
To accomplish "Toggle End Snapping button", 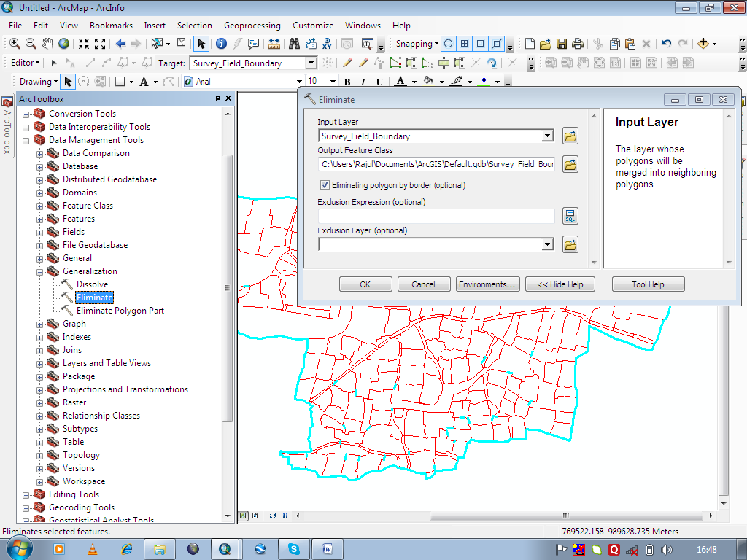I will pyautogui.click(x=465, y=44).
